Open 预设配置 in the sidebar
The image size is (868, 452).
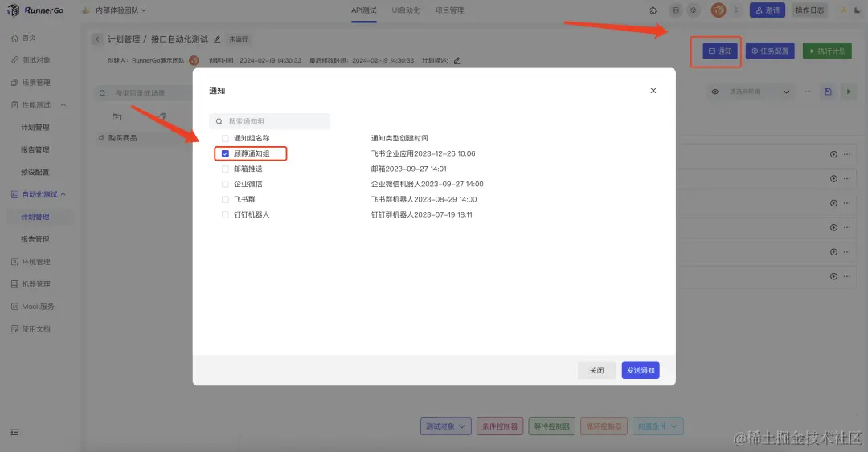point(35,172)
